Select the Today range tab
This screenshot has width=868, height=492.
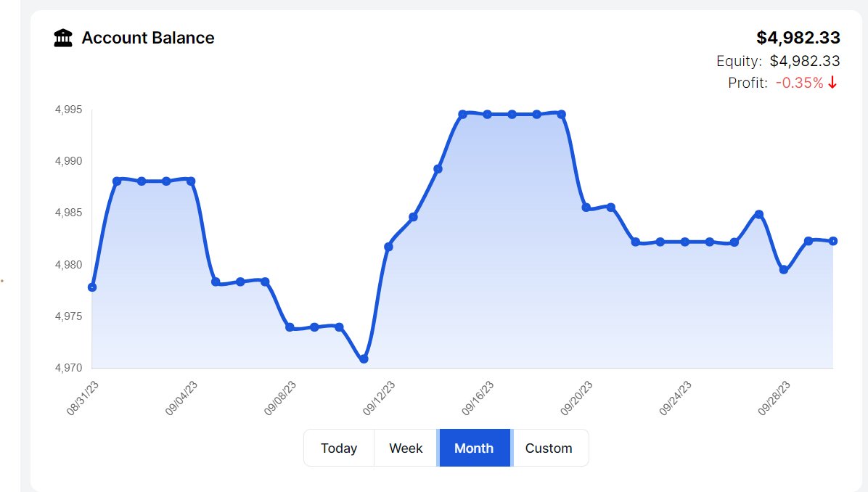(x=339, y=448)
